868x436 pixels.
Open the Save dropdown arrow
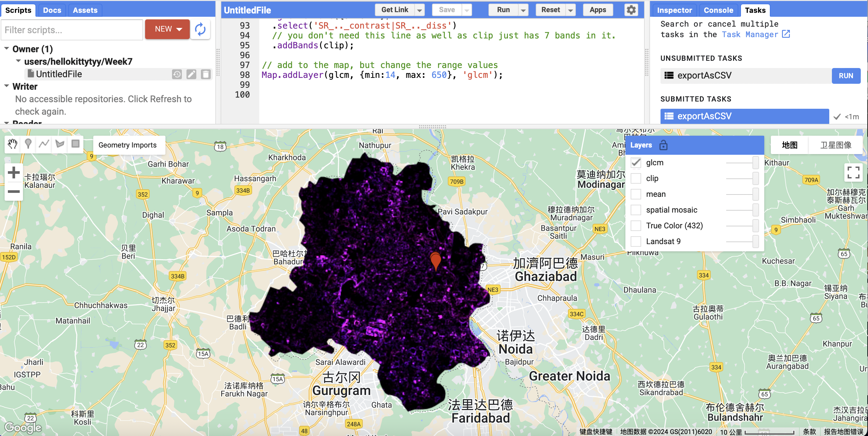coord(467,10)
